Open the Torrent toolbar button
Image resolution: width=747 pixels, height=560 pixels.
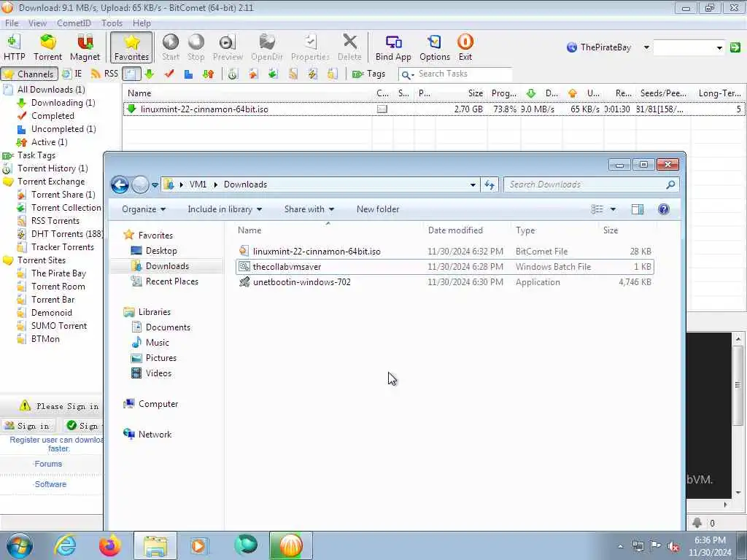[47, 47]
